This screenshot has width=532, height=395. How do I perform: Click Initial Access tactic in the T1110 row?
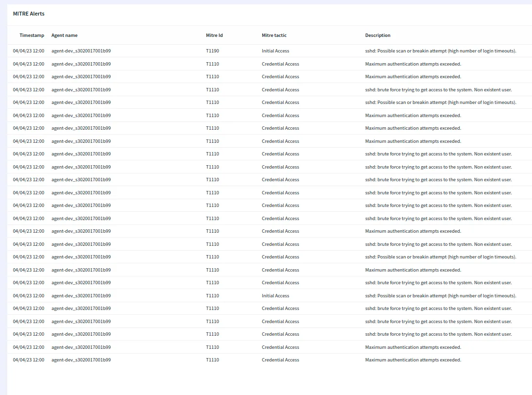point(275,296)
